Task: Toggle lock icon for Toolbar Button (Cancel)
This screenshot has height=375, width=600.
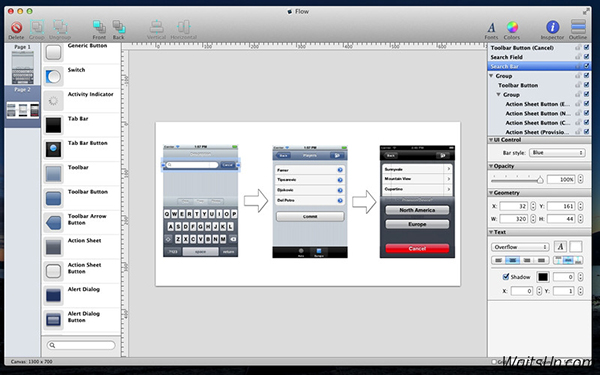Action: [578, 47]
